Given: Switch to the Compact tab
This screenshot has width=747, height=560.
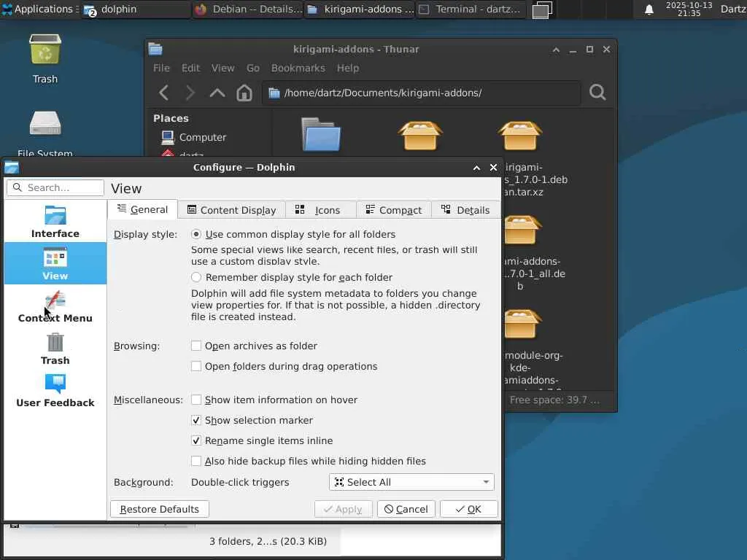Looking at the screenshot, I should pos(393,210).
